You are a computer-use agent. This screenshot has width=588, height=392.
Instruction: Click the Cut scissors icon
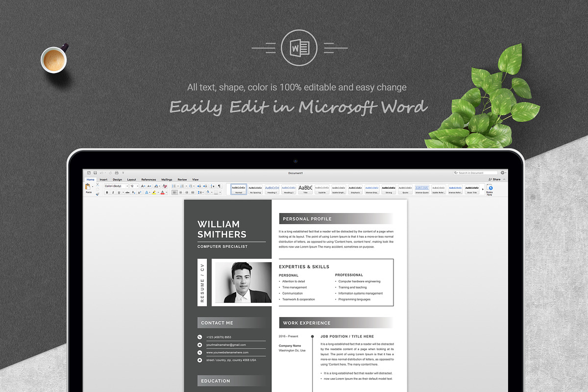point(98,184)
